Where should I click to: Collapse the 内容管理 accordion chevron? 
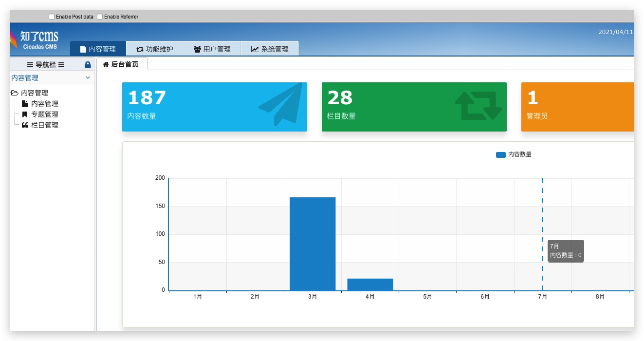88,78
